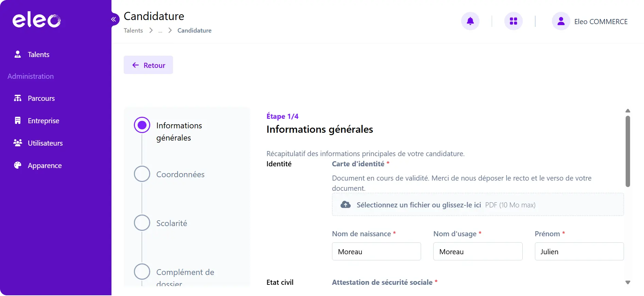Open the Eleo COMMERCE account menu
Screen dimensions: 644x296
pos(601,22)
